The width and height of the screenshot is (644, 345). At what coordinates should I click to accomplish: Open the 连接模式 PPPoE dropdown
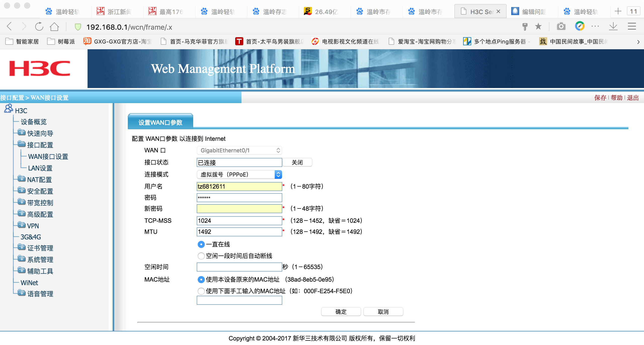coord(239,174)
